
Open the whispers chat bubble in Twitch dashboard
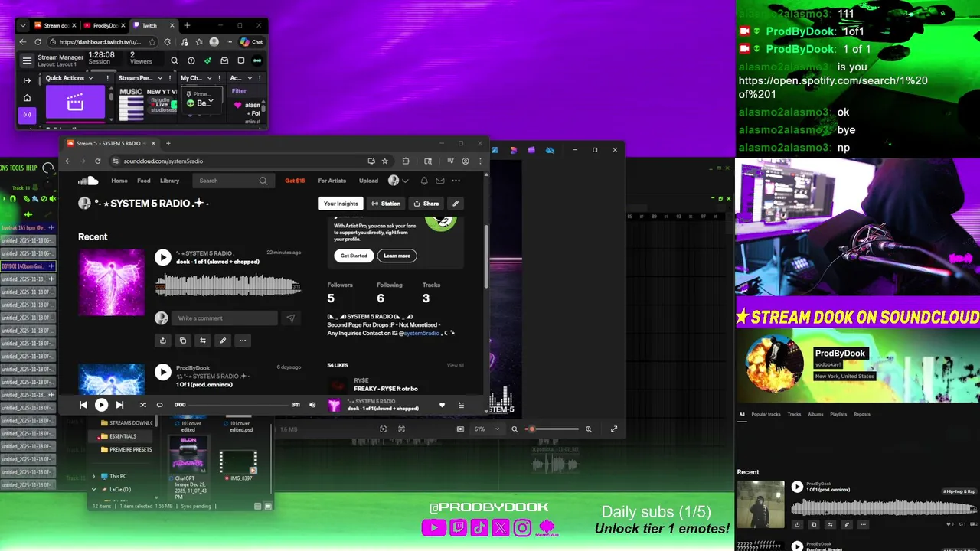240,60
